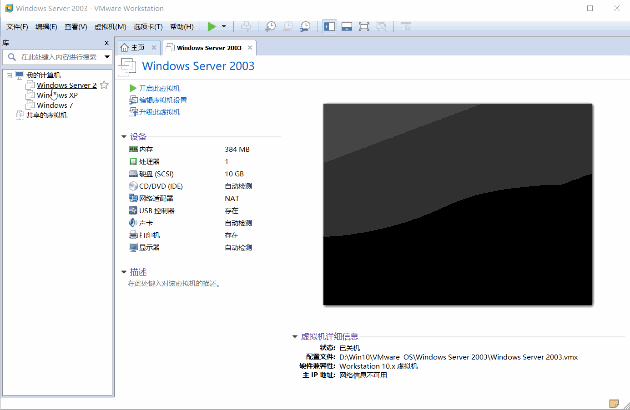This screenshot has width=630, height=410.
Task: Toggle the library sidebar view icon
Action: pos(329,27)
